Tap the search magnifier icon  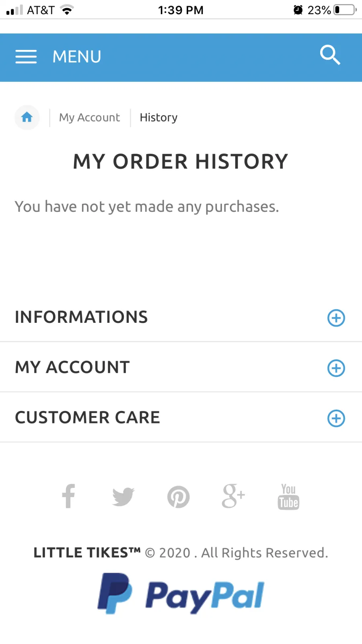click(330, 55)
